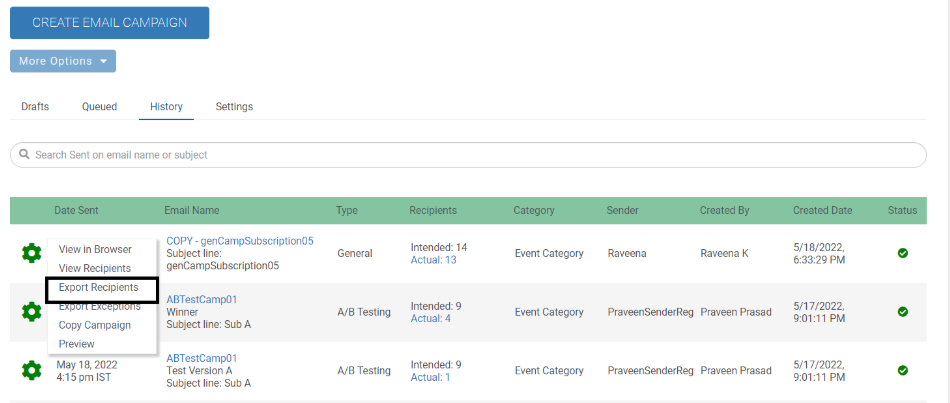Click green status checkmark for Winner row
Viewport: 950px width, 403px height.
point(902,312)
